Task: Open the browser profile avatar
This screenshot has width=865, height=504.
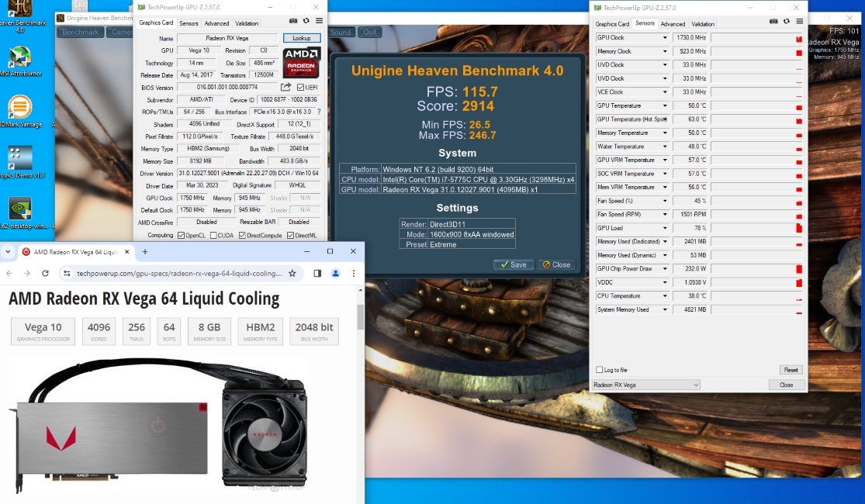Action: tap(335, 274)
